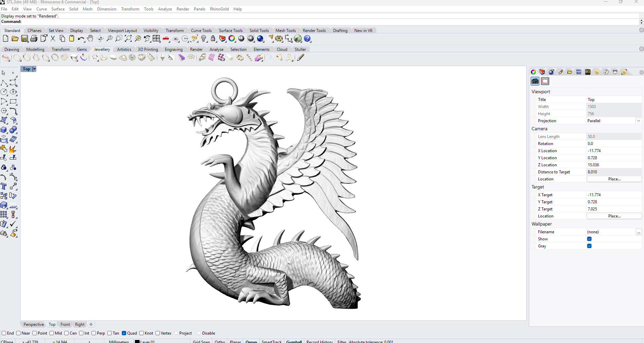Screen dimensions: 644x343
Task: Click the Target Location Place... button
Action: [614, 216]
